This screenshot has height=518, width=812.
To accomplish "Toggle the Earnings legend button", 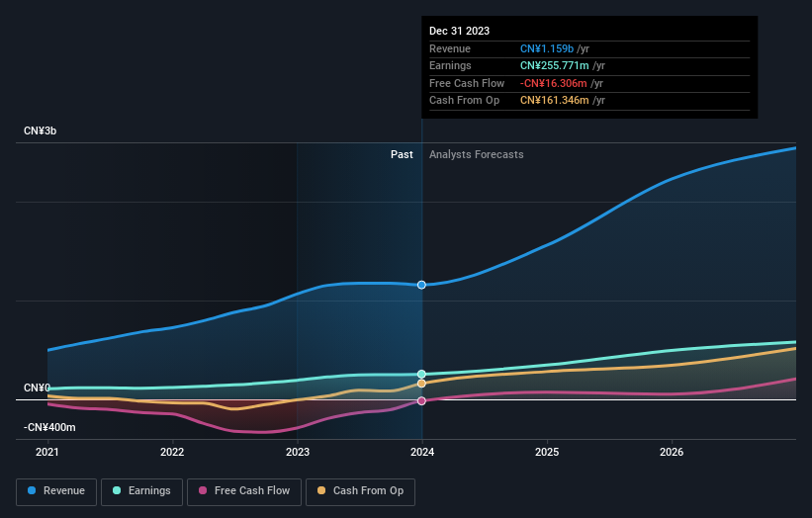I will [x=141, y=491].
